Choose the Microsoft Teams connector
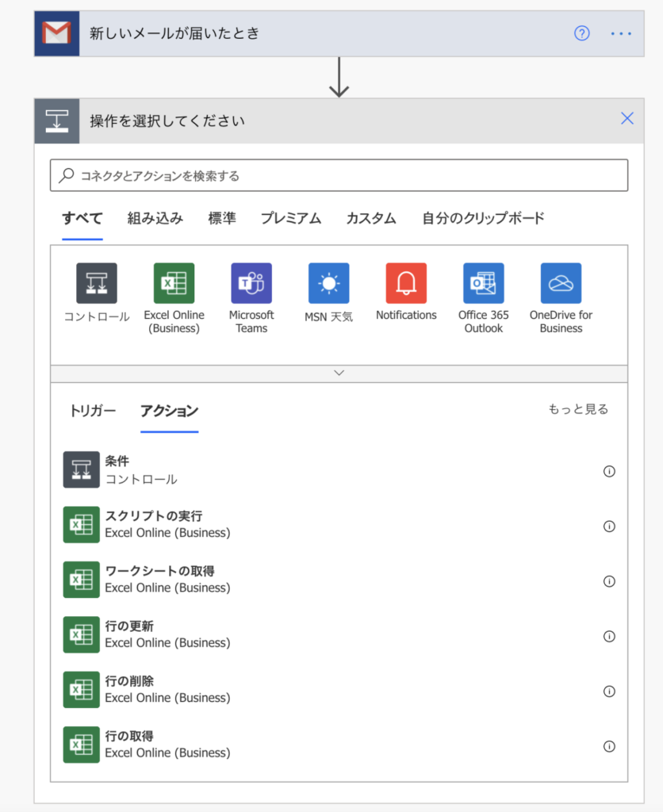 coord(251,299)
